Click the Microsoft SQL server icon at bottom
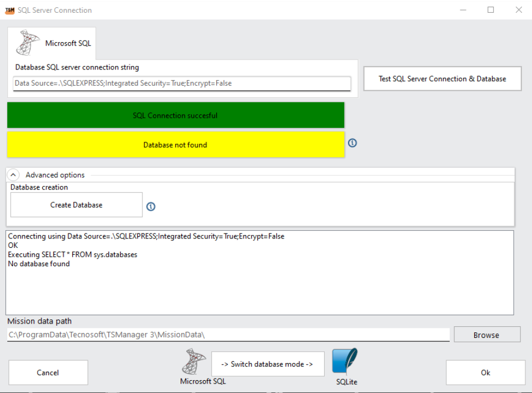 coord(194,362)
